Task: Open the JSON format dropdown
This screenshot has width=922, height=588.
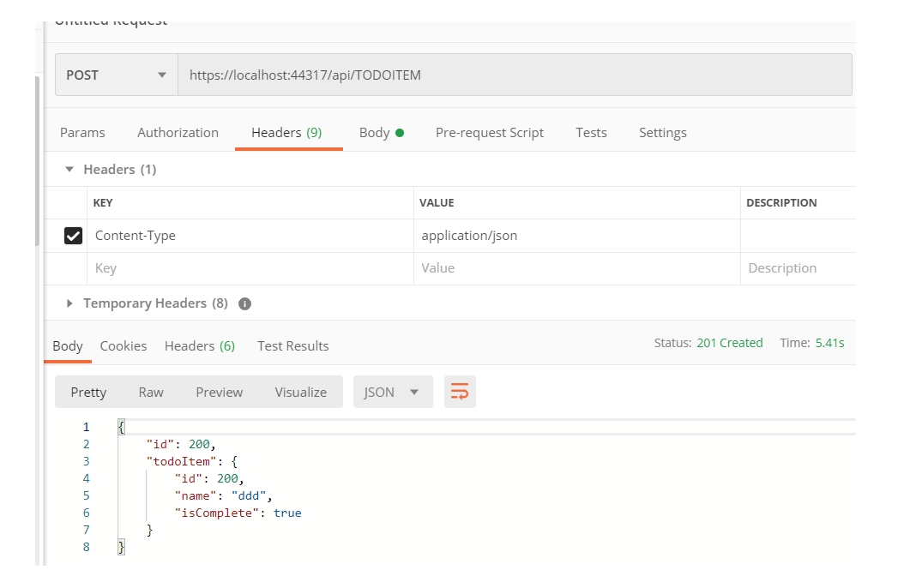Action: click(393, 393)
